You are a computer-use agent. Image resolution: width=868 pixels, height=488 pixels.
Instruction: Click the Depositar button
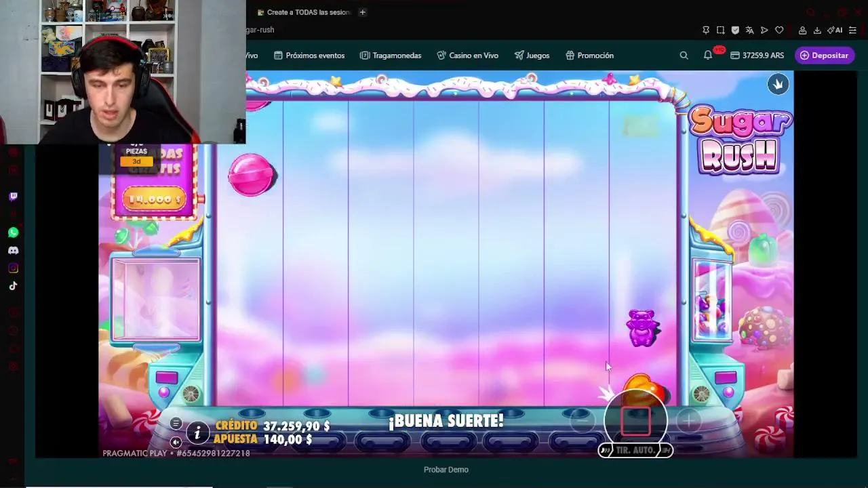point(824,56)
